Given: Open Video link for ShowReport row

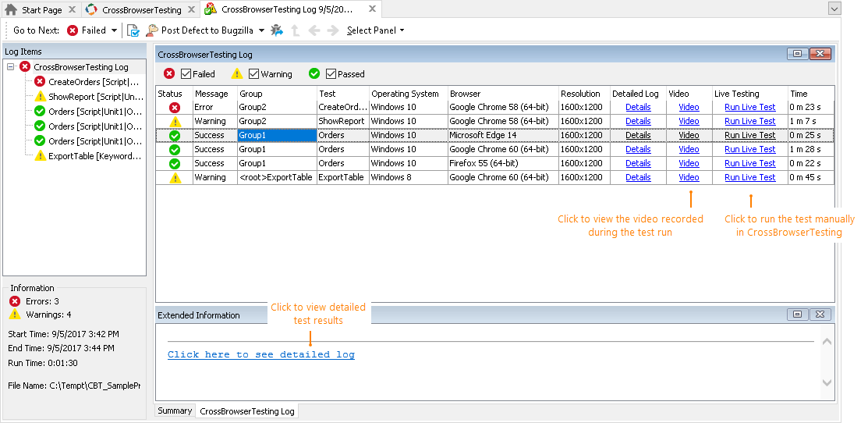Looking at the screenshot, I should pyautogui.click(x=689, y=121).
